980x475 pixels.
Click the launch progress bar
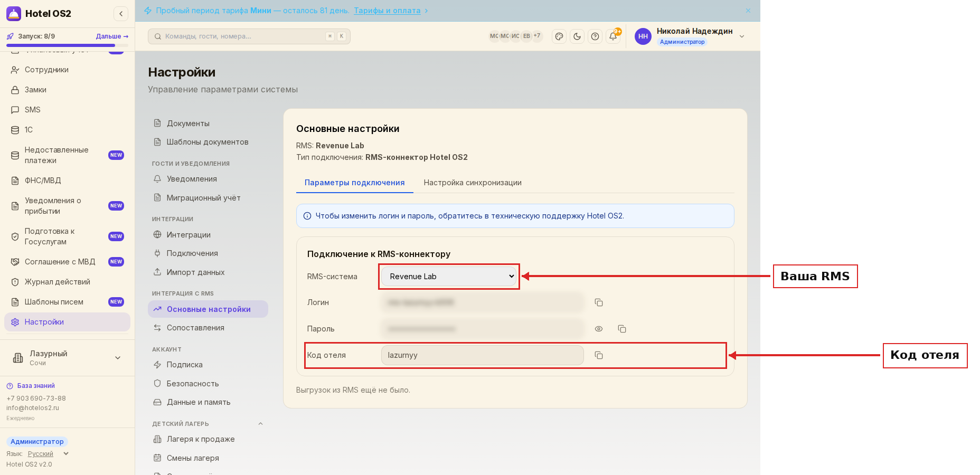(x=67, y=45)
